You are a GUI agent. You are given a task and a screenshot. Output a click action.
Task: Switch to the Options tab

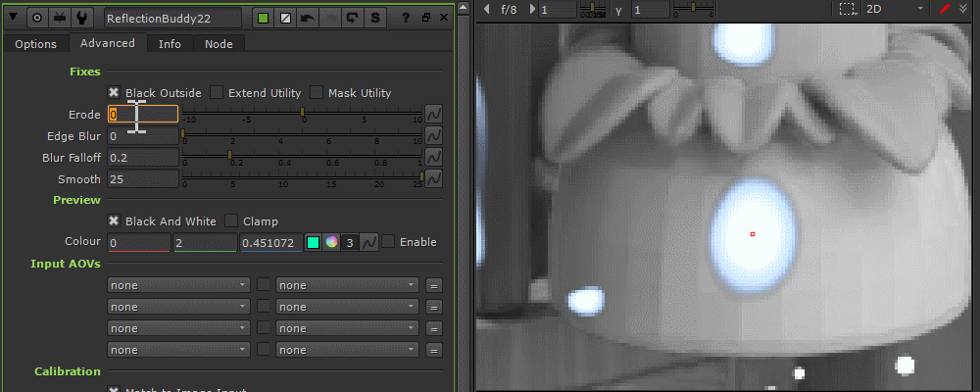[35, 44]
